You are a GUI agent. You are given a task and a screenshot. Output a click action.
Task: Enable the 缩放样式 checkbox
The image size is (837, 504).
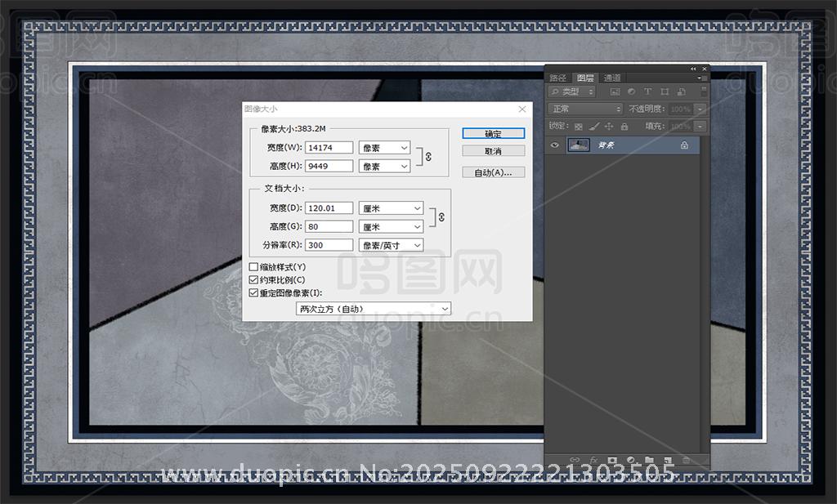pos(253,267)
